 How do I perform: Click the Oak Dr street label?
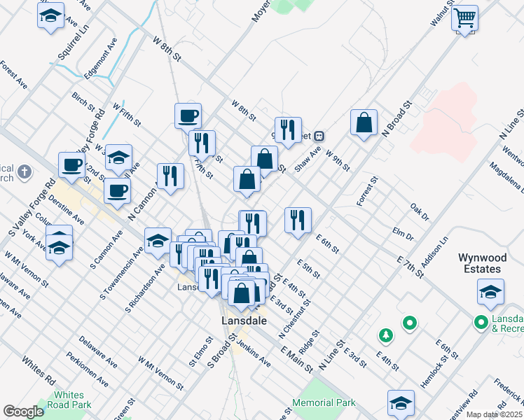tap(420, 212)
